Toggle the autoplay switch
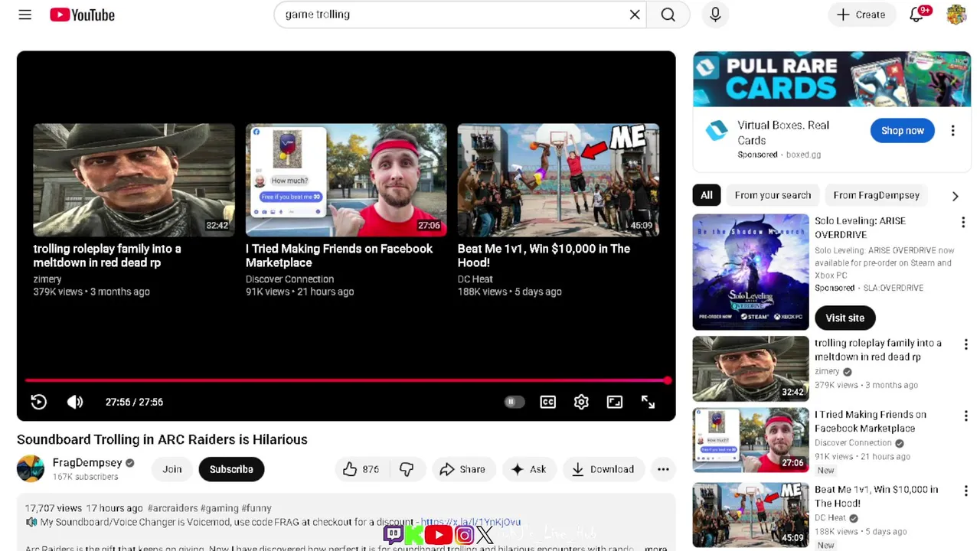 coord(514,402)
